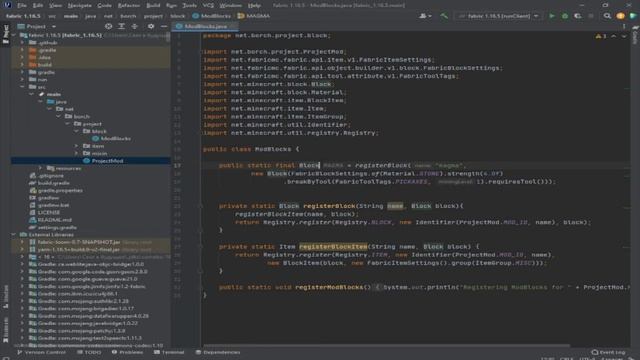Click the select opened file target icon
Screen dimensions: 640x360
[108, 26]
